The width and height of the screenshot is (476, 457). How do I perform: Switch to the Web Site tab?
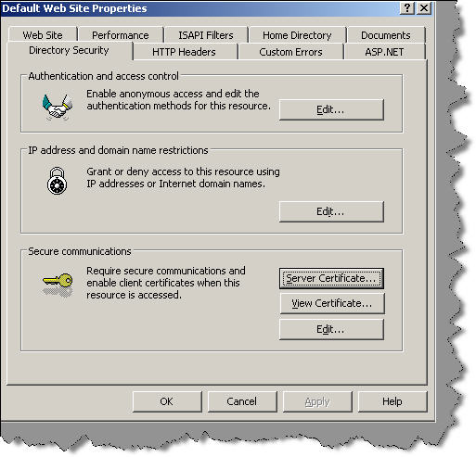tap(43, 35)
